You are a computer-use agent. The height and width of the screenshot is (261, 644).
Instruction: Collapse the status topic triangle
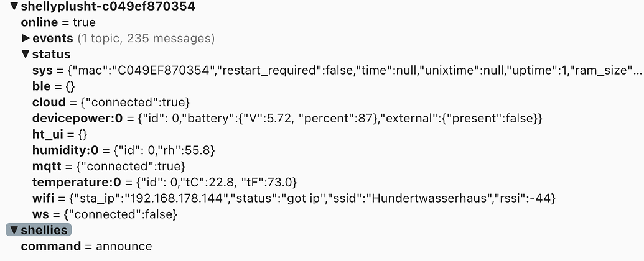tap(26, 54)
